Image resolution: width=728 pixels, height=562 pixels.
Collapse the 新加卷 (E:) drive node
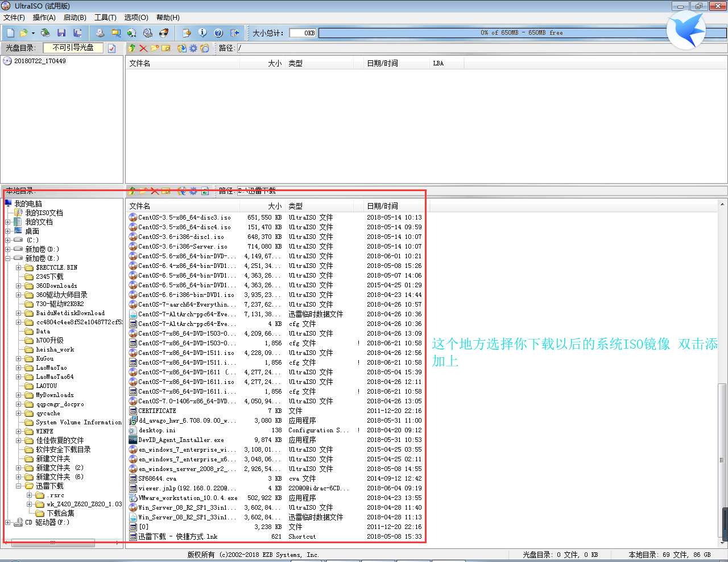pyautogui.click(x=8, y=258)
